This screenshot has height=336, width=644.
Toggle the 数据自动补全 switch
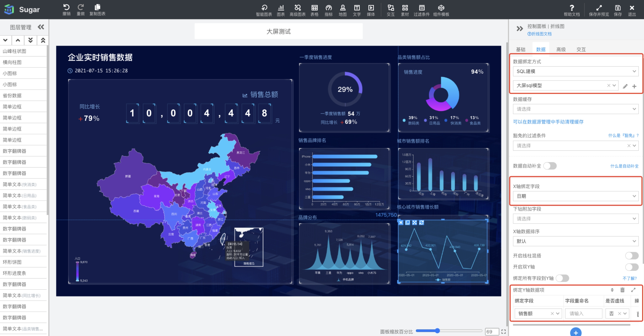550,166
